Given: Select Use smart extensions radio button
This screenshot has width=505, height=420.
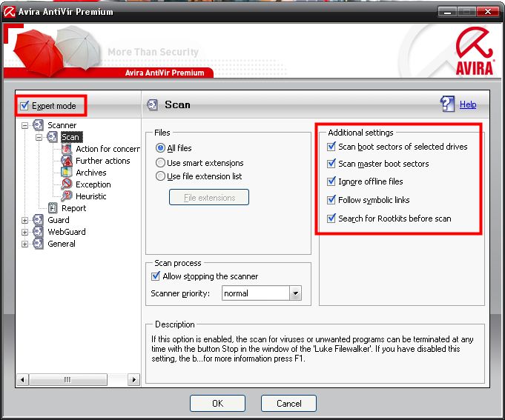Looking at the screenshot, I should coord(160,162).
